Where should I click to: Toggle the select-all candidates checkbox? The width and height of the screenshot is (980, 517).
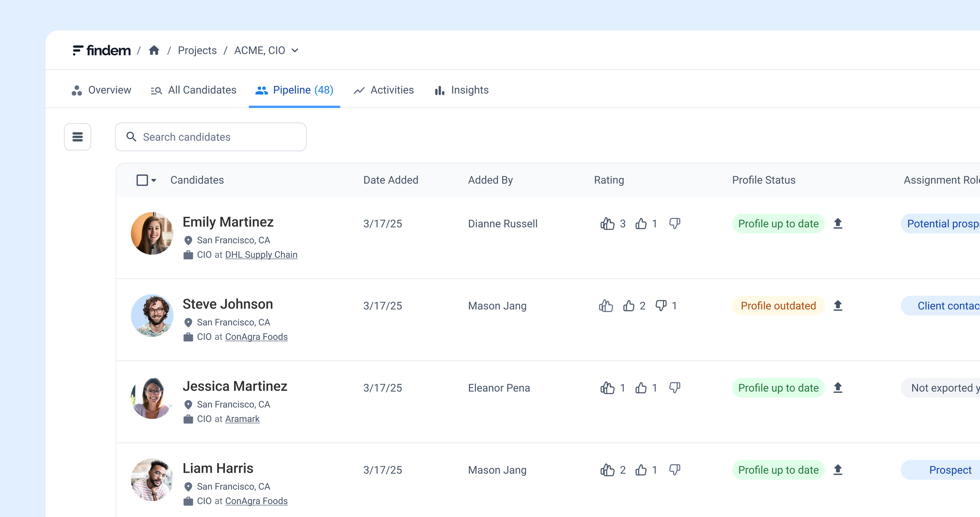142,180
